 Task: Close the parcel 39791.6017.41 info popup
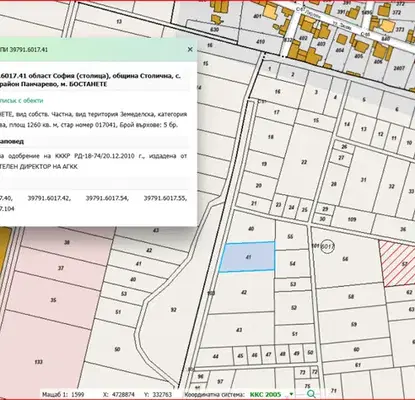190,49
